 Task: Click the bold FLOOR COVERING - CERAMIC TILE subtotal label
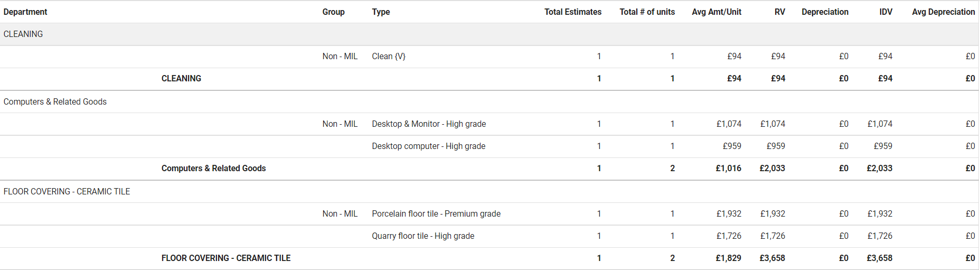click(x=226, y=258)
